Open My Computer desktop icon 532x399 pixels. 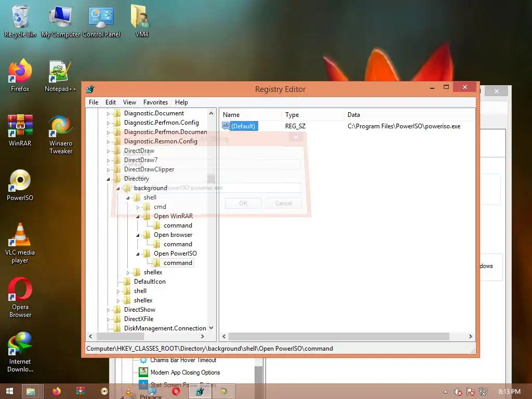coord(60,21)
